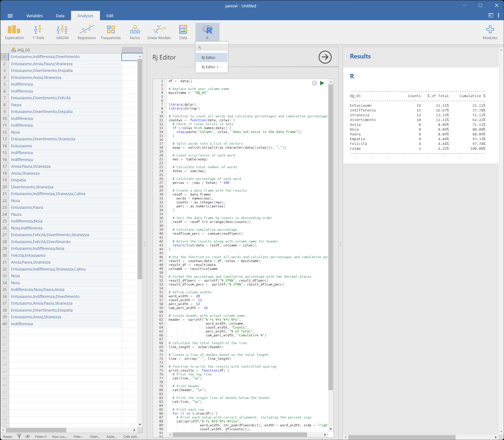Select the Analyses tab

click(85, 16)
